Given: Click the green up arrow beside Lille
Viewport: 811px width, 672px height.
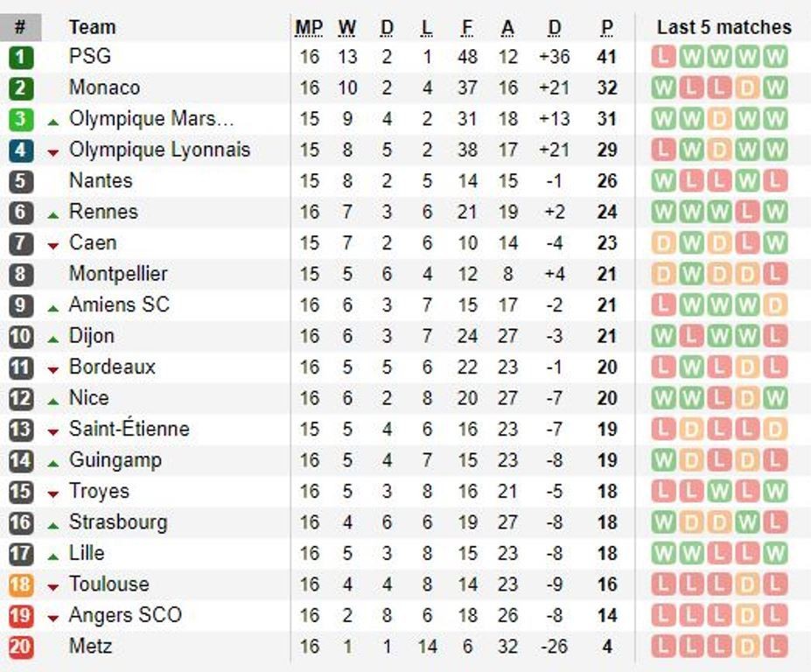Looking at the screenshot, I should (x=53, y=555).
